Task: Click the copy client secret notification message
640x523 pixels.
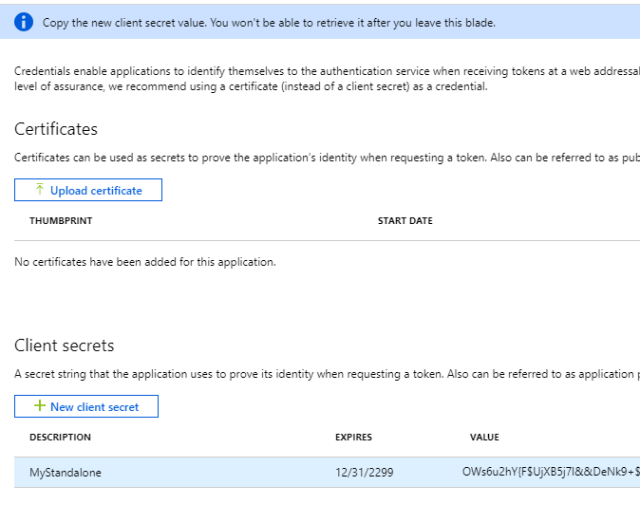Action: pyautogui.click(x=268, y=22)
